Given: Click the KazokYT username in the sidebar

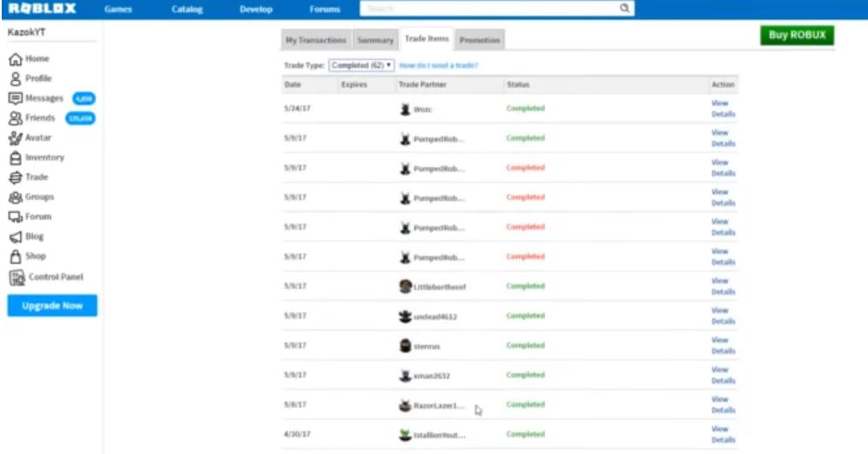Looking at the screenshot, I should click(x=27, y=32).
